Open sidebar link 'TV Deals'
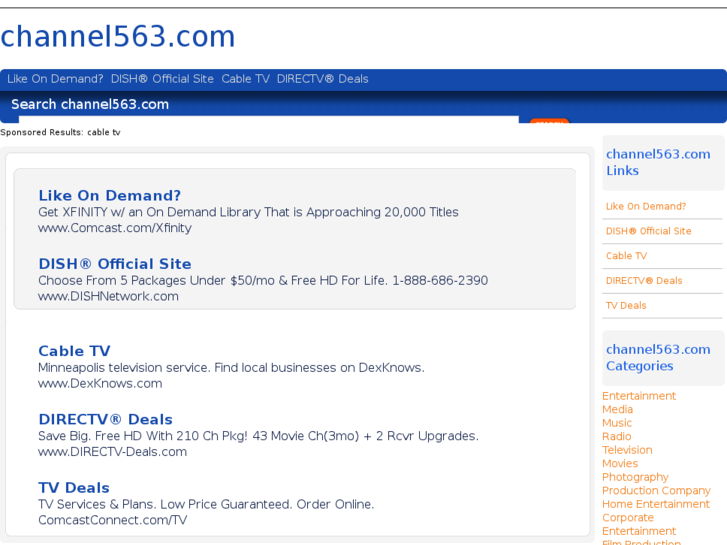Image resolution: width=727 pixels, height=545 pixels. click(x=626, y=306)
